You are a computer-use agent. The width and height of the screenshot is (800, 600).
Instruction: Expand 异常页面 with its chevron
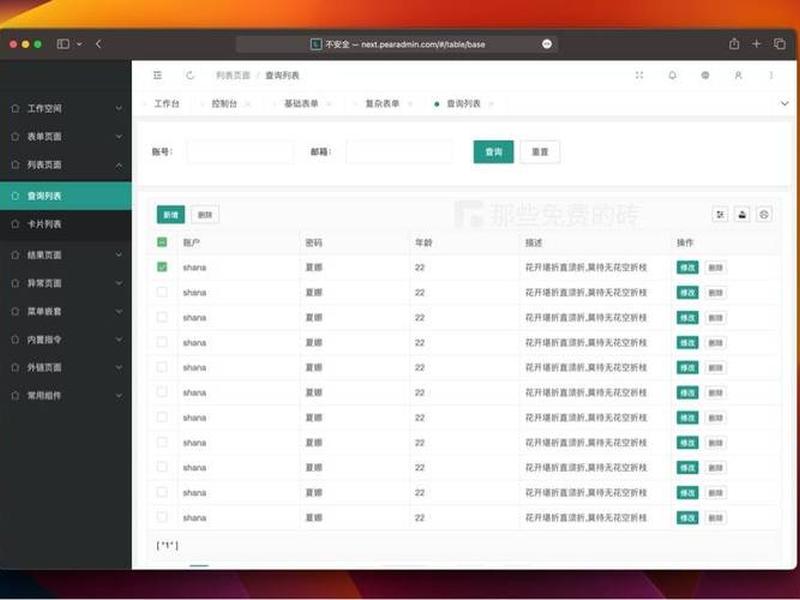[x=119, y=283]
